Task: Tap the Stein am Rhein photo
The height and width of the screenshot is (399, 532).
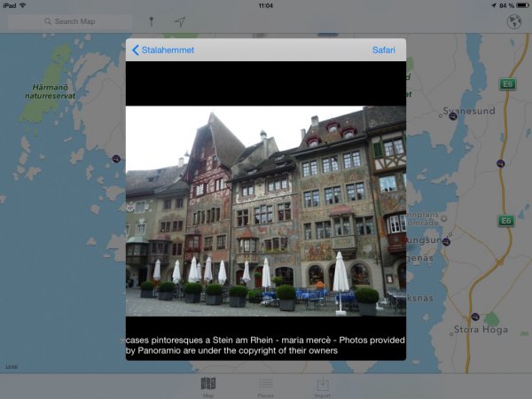Action: (265, 211)
